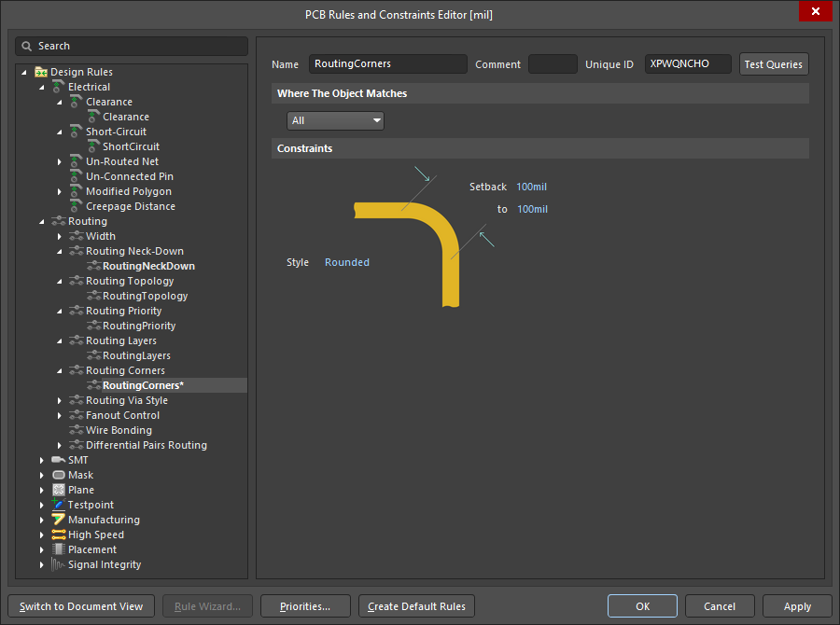Select the Creepage Distance tree item
Viewport: 840px width, 625px height.
(x=130, y=206)
